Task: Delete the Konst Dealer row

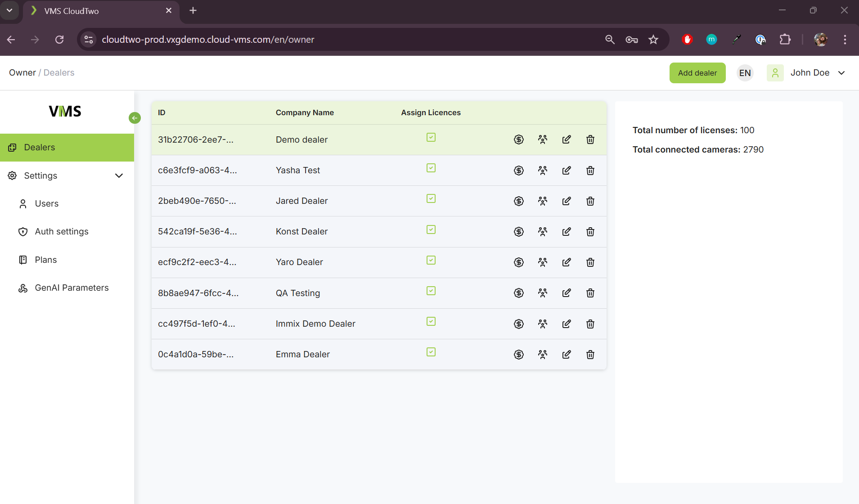Action: tap(590, 232)
